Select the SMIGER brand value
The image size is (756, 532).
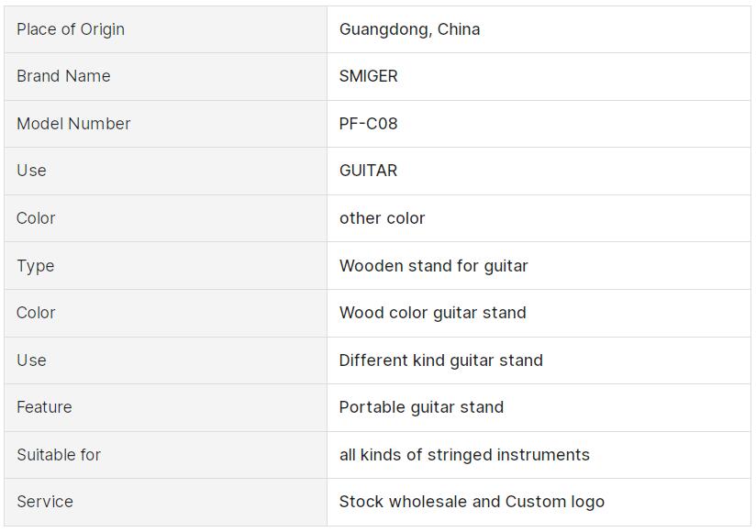click(x=368, y=76)
